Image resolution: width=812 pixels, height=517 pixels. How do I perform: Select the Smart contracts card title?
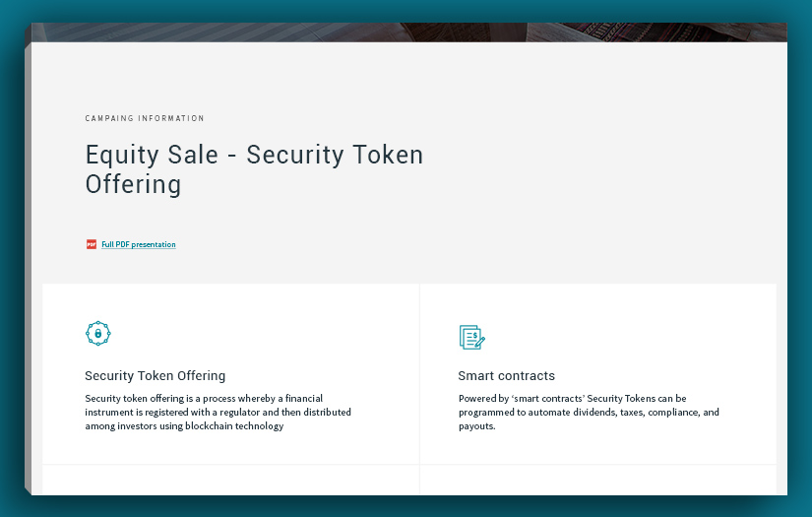coord(506,375)
